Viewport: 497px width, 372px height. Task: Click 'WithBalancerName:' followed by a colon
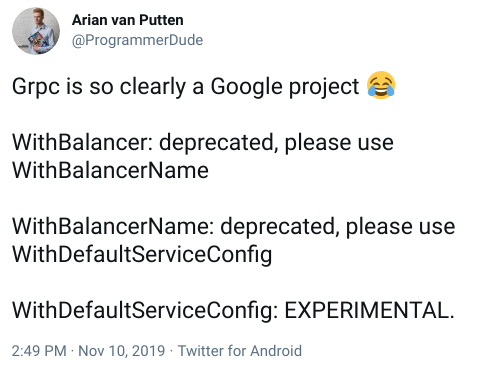[x=113, y=226]
